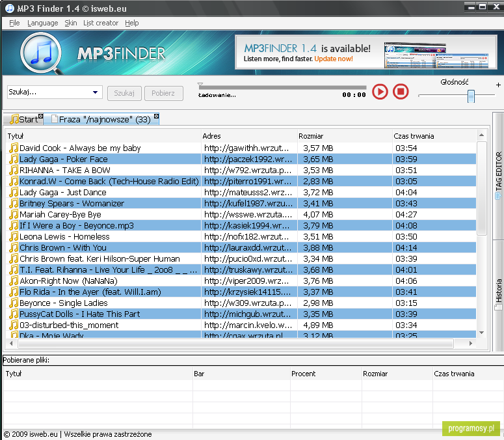Switch to the Start tab
504x440 pixels.
pos(25,119)
